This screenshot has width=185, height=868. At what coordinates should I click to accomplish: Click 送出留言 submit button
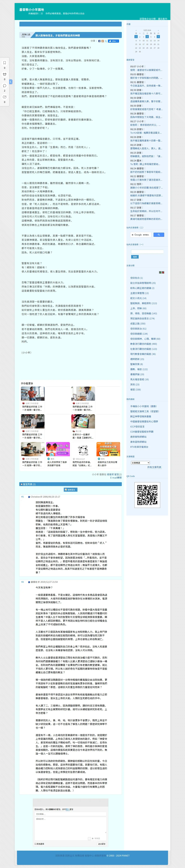(x=102, y=844)
